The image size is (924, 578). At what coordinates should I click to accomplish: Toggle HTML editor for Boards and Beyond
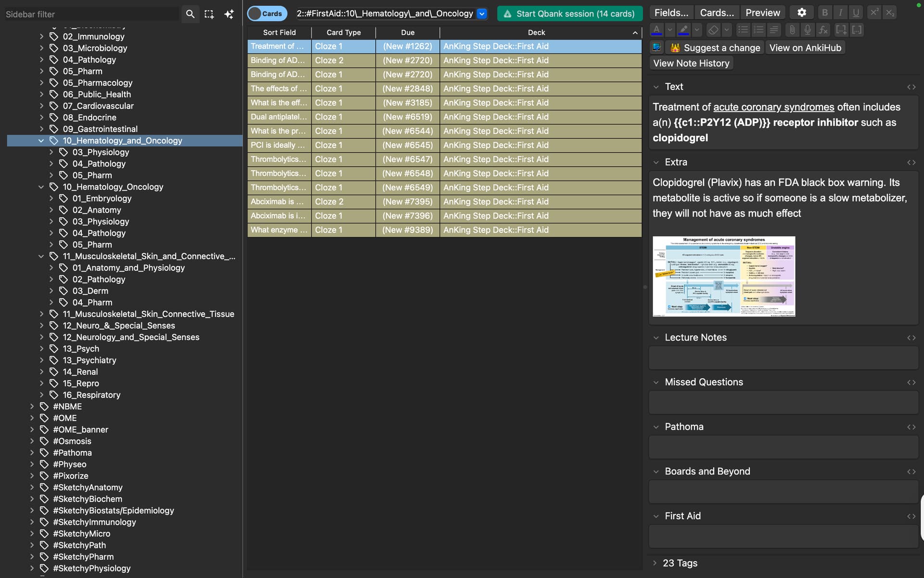pyautogui.click(x=911, y=472)
